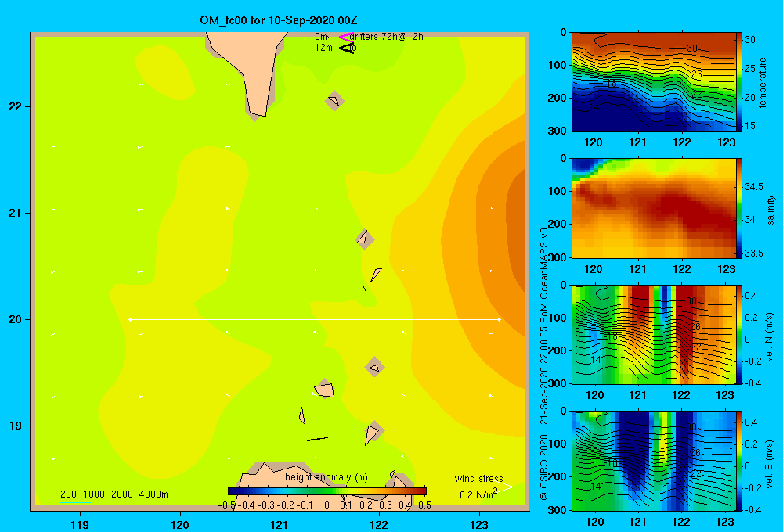Click the 'wind stress' label

point(479,478)
